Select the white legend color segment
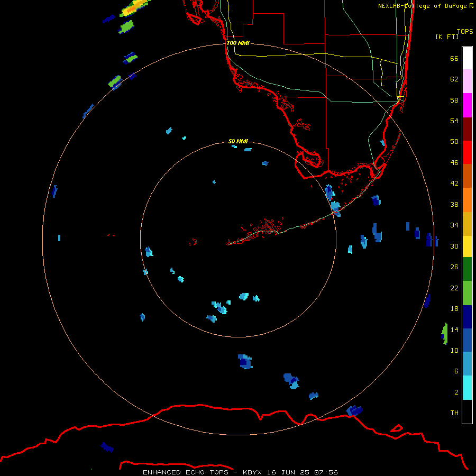The image size is (476, 476). tap(467, 58)
